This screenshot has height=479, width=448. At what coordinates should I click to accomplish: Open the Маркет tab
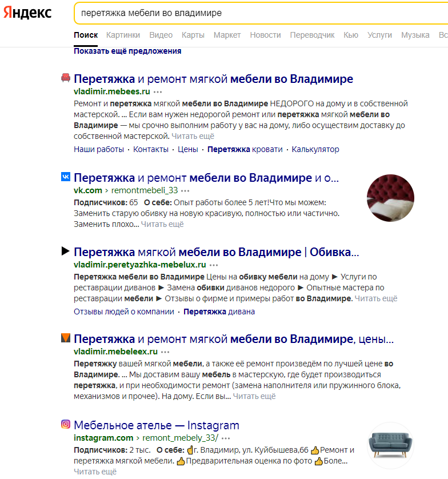[x=227, y=35]
